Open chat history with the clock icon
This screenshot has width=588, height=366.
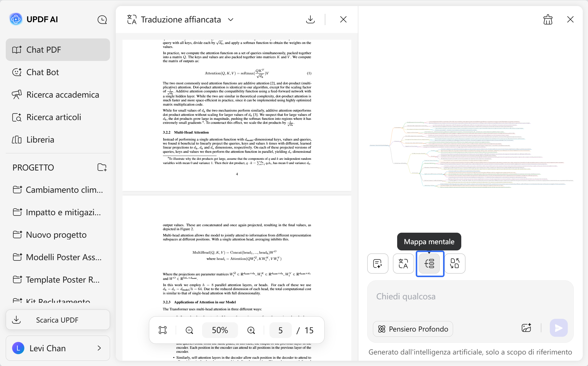click(x=102, y=19)
